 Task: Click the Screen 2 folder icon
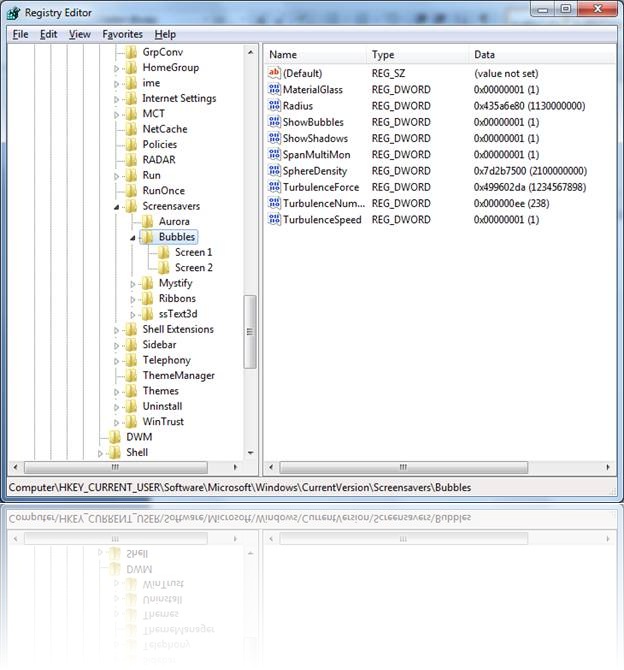pos(164,267)
